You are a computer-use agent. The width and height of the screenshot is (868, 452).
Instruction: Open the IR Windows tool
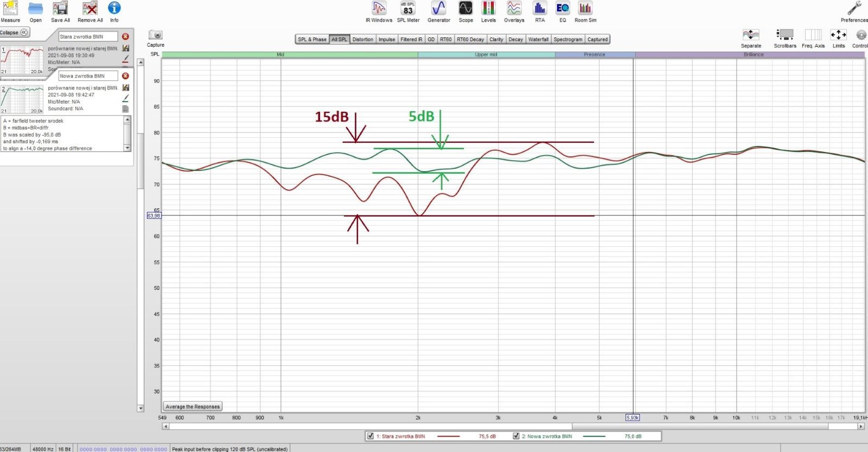click(x=379, y=11)
